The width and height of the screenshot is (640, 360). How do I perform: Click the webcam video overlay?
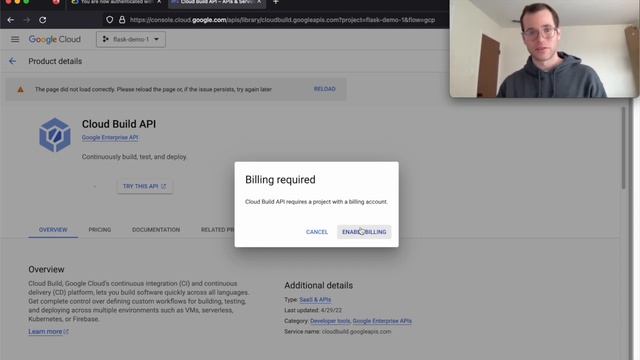click(x=544, y=49)
